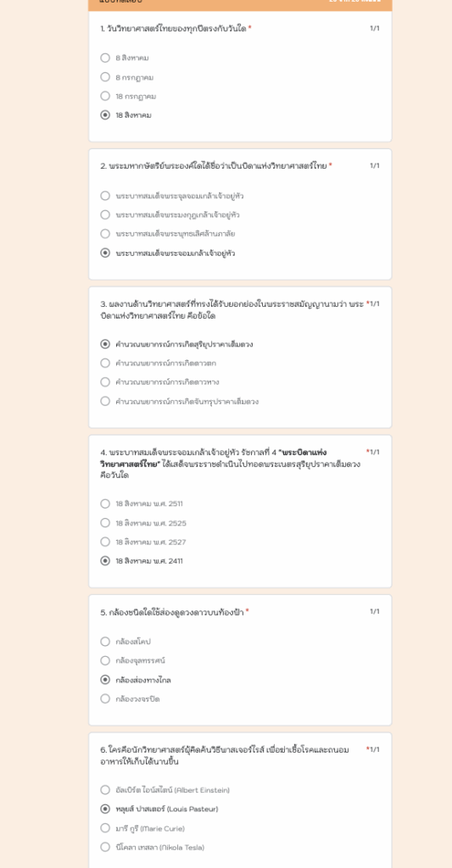452x868 pixels.
Task: Choose 18 สิงหาคม พ.ศ. 2525 radio button
Action: click(105, 522)
